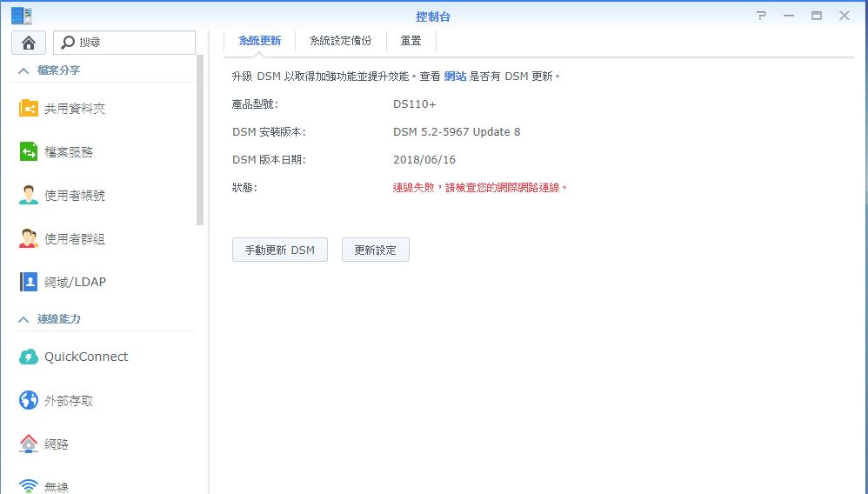Switch to 系統更新 tab
This screenshot has height=494, width=868.
[260, 41]
